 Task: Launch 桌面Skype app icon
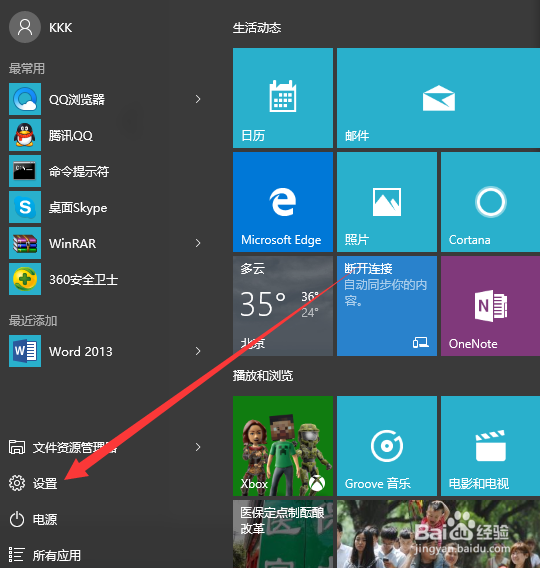pyautogui.click(x=25, y=207)
